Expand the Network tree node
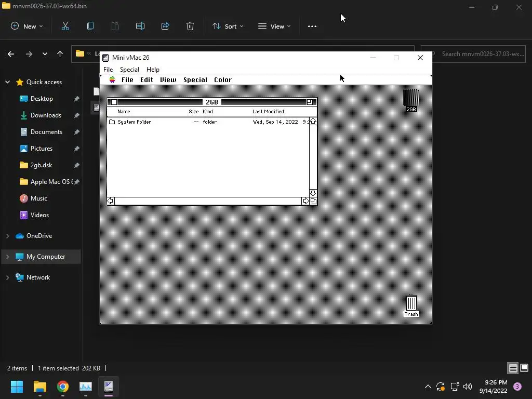Screen dimensions: 532x399 [7, 277]
